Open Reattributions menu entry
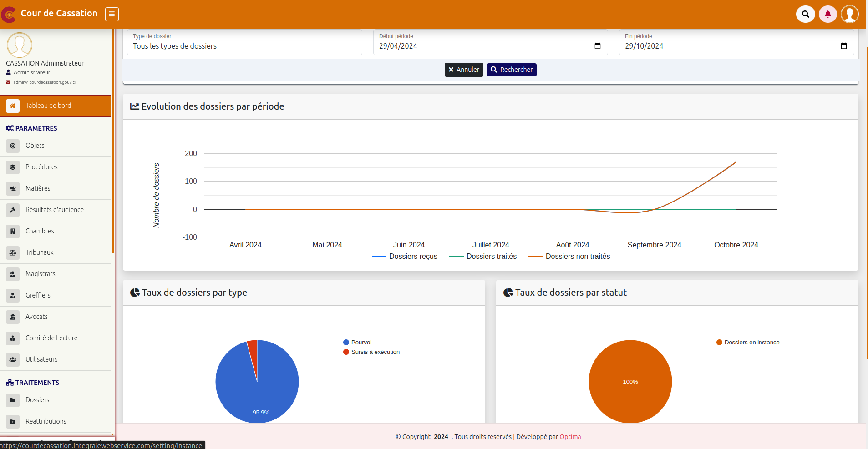 [x=55, y=422]
